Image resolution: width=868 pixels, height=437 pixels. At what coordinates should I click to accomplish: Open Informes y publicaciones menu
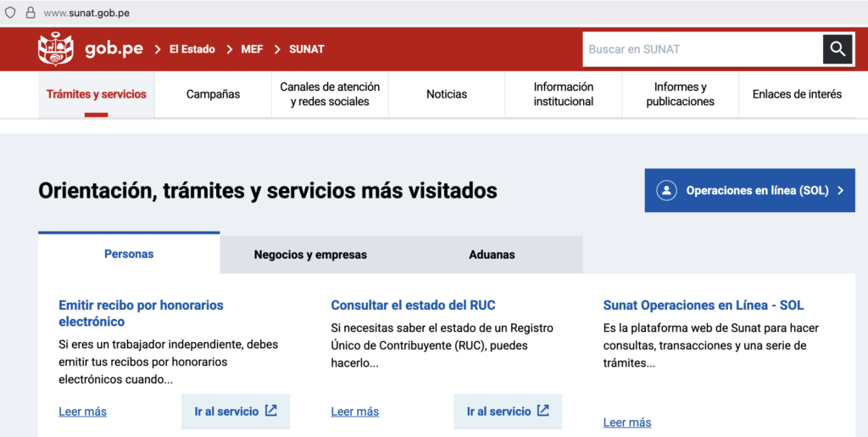(x=681, y=94)
